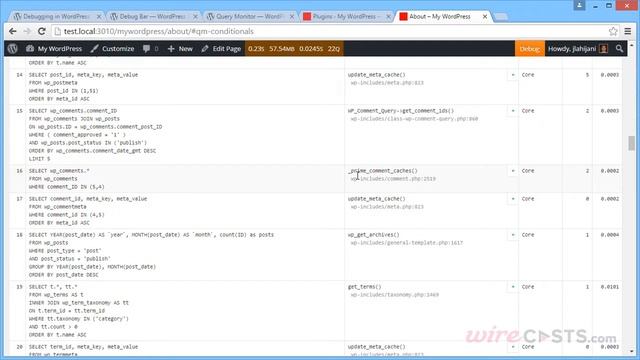Click time value 0.0004 for query 18
This screenshot has width=640, height=360.
(x=609, y=235)
